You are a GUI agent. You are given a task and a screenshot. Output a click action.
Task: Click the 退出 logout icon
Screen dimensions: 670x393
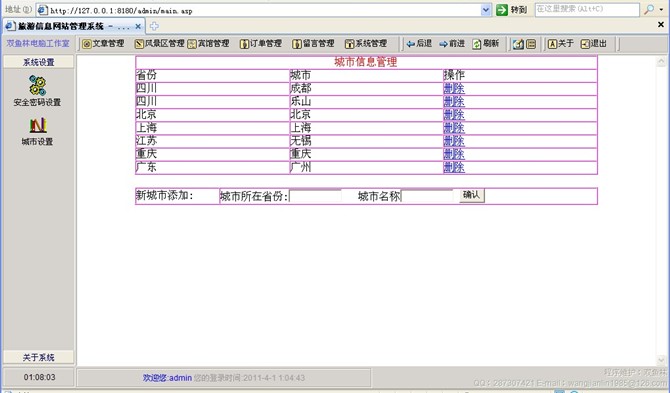coord(585,44)
